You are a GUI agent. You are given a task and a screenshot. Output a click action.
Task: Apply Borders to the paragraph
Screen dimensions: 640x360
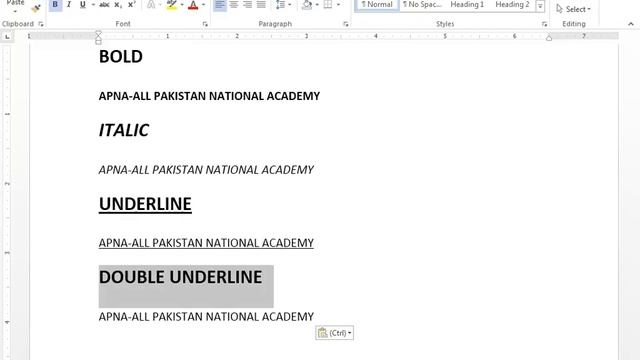tap(328, 4)
